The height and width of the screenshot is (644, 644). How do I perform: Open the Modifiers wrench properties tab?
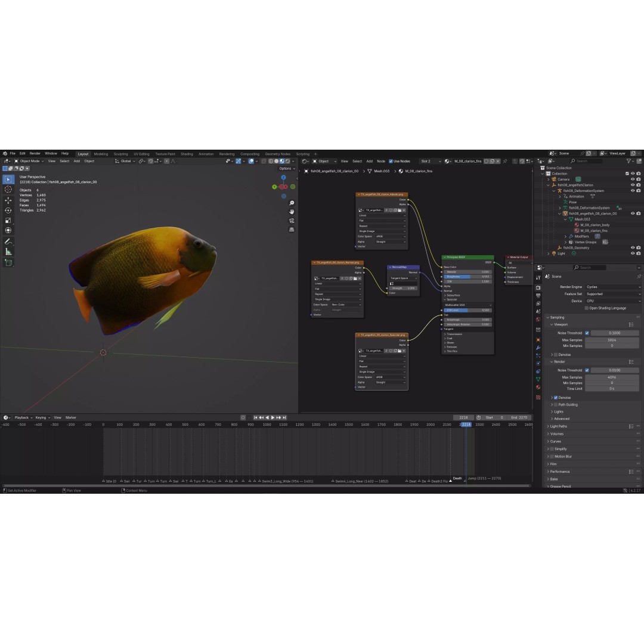(538, 348)
